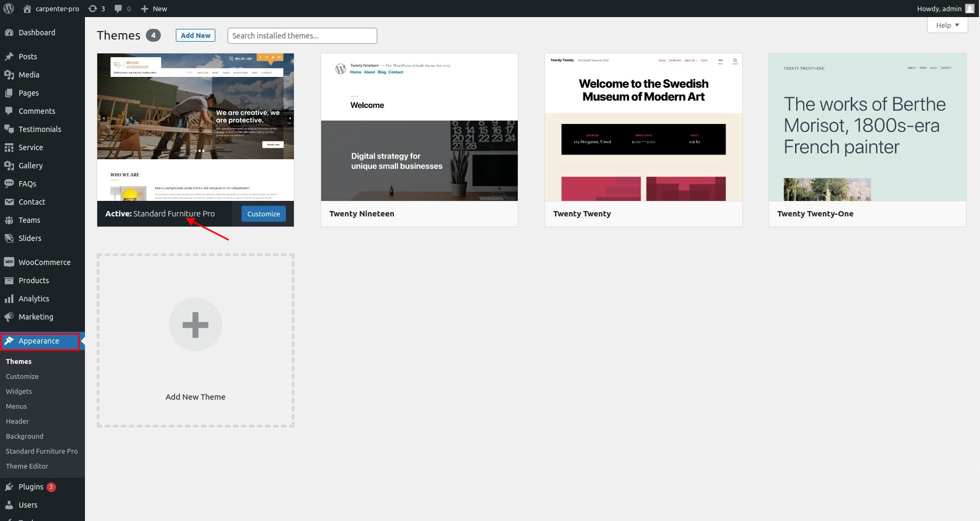Open Customize in Appearance submenu

point(22,377)
